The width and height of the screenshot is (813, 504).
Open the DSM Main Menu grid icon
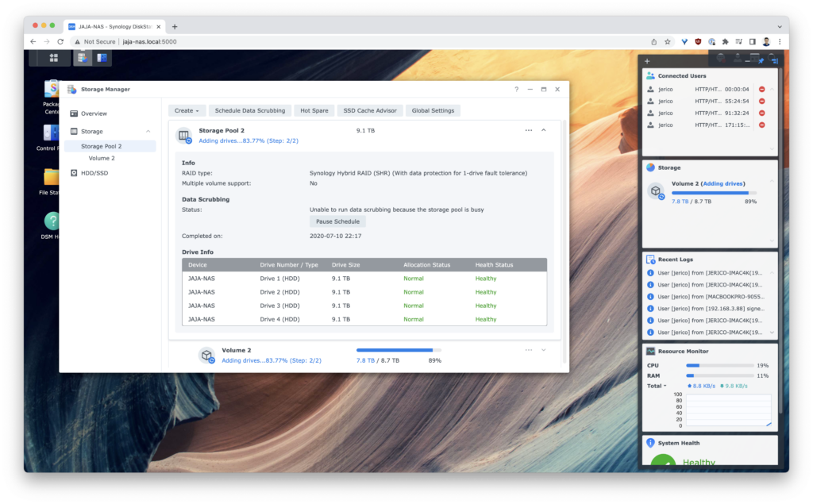53,58
